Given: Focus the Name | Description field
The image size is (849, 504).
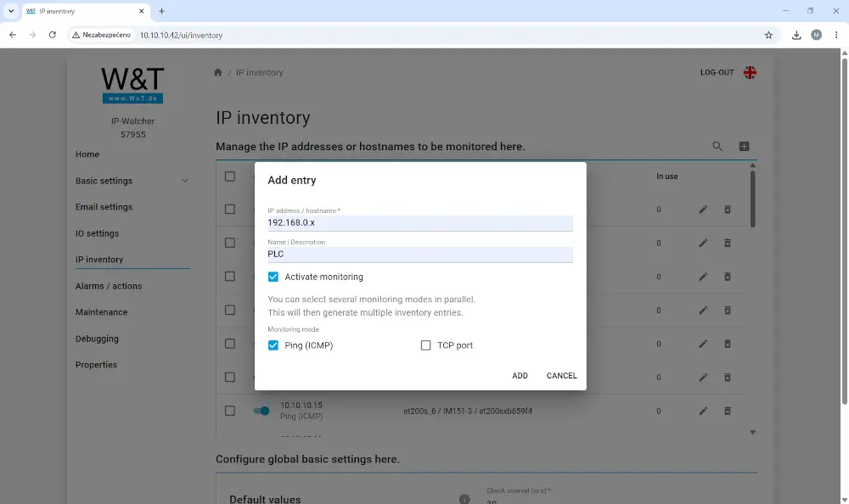Looking at the screenshot, I should click(x=420, y=255).
